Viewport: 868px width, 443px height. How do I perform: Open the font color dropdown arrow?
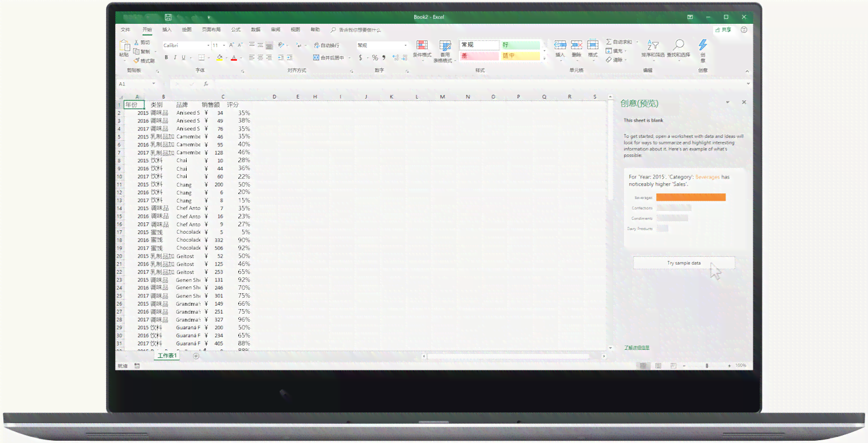241,58
